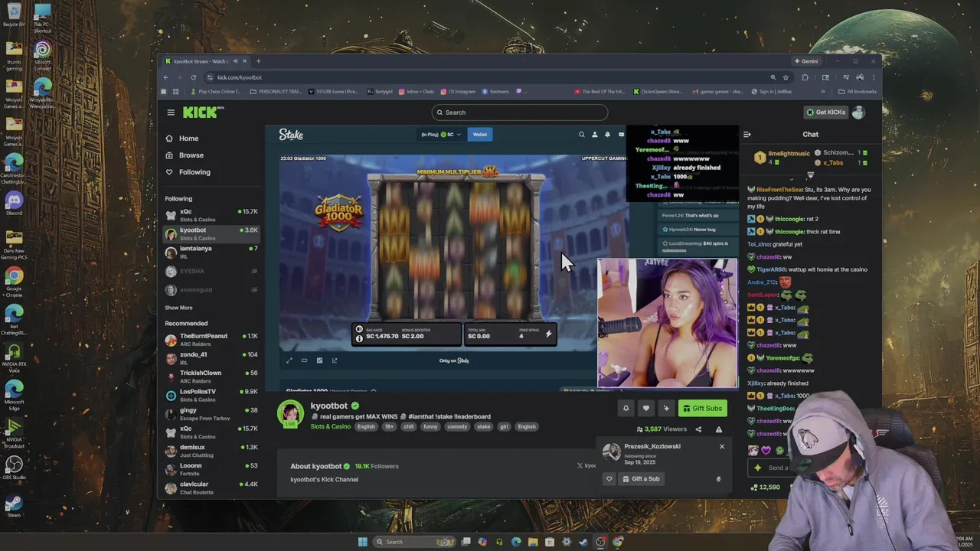Click the 'comedy' stream tag

(457, 426)
